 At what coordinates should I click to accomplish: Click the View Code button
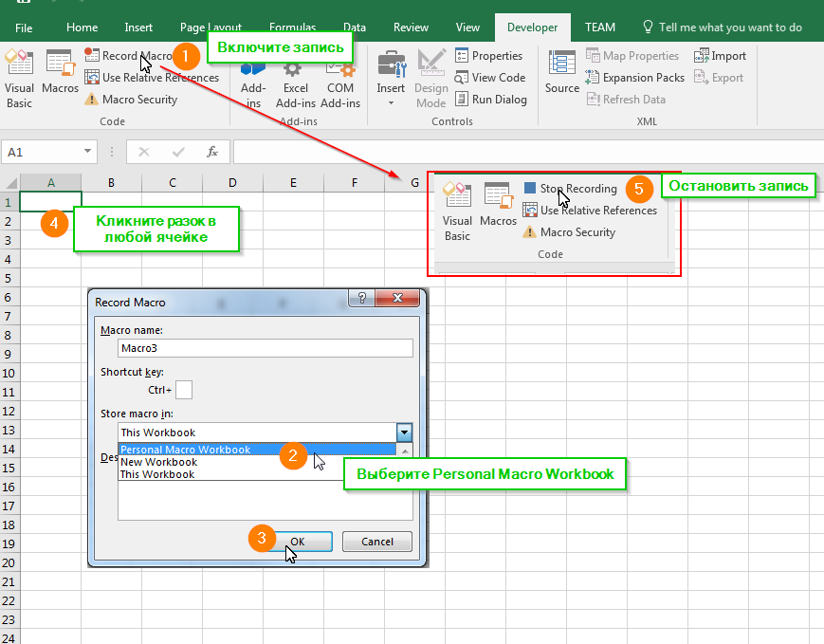pyautogui.click(x=490, y=77)
